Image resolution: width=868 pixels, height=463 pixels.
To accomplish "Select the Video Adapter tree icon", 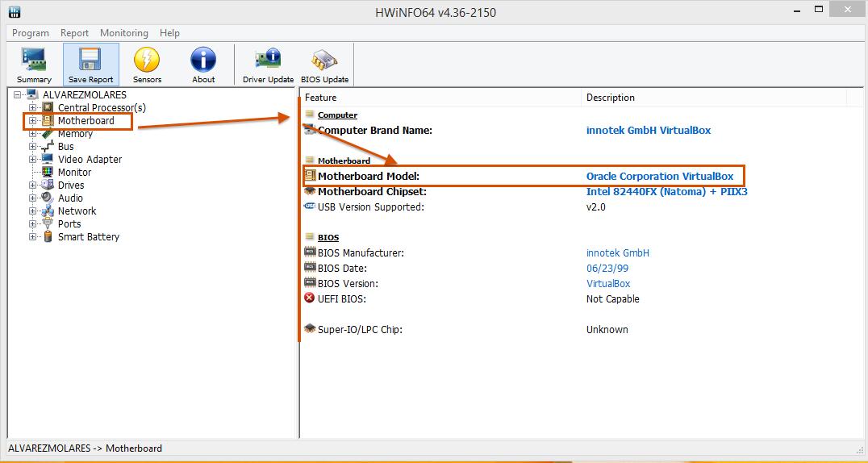I will tap(48, 160).
